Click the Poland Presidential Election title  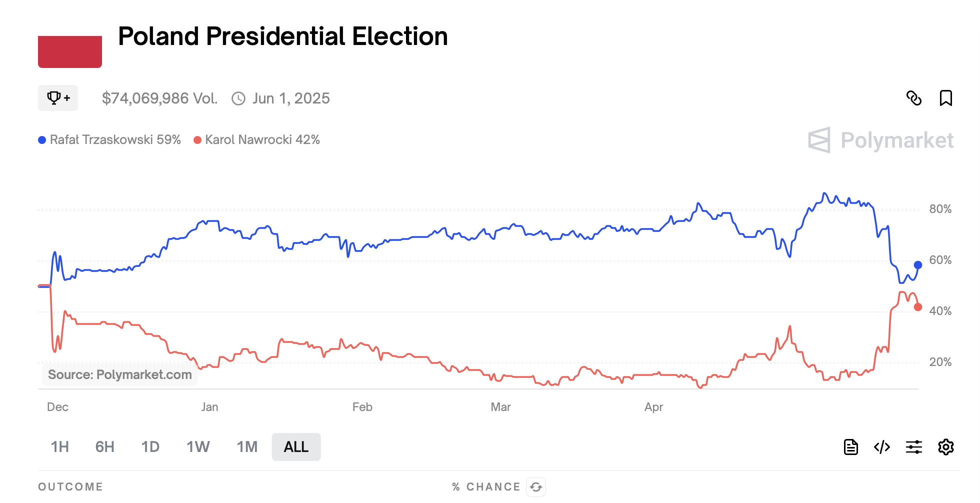282,36
